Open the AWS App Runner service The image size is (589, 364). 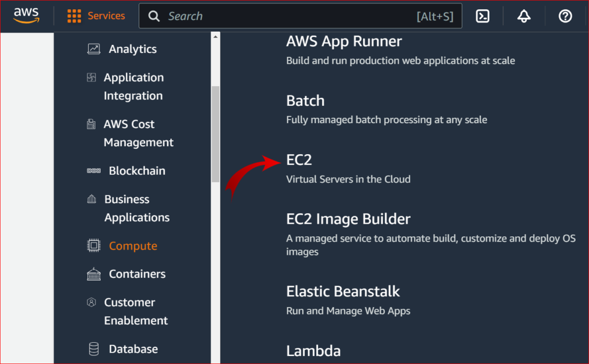click(x=344, y=41)
